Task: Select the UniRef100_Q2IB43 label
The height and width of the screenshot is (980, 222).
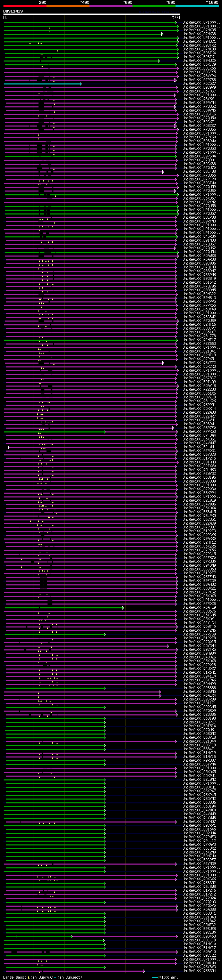Action: coord(199,917)
